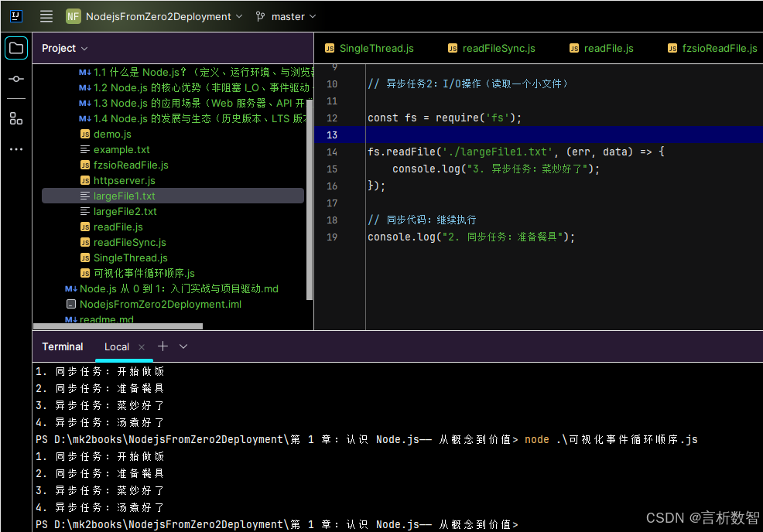Click the last terminal prompt line
This screenshot has width=763, height=532.
click(277, 525)
